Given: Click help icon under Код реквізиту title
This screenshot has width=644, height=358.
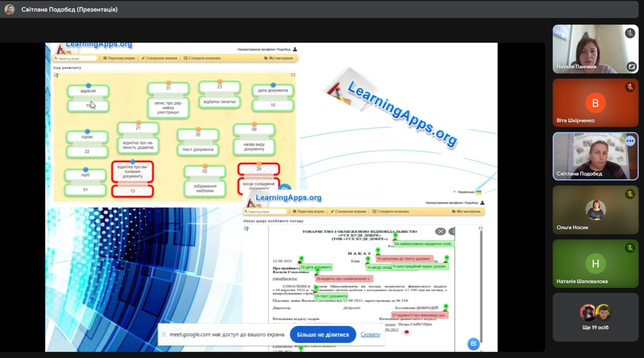Looking at the screenshot, I should (x=56, y=75).
